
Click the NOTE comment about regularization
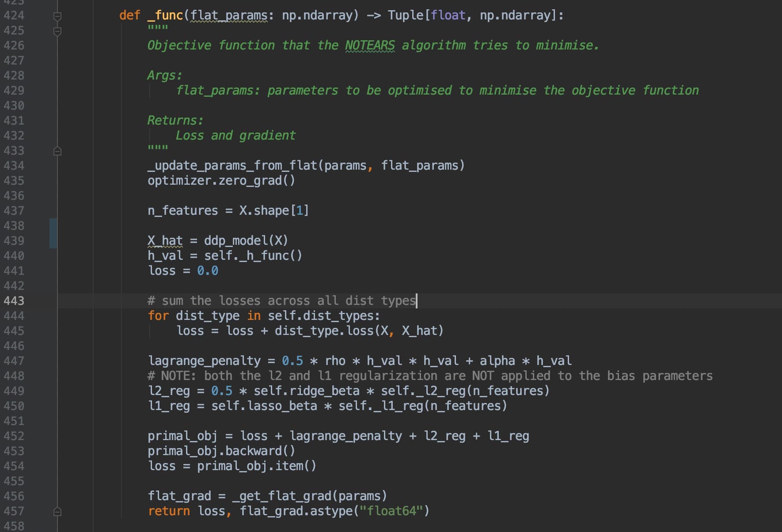[x=429, y=376]
